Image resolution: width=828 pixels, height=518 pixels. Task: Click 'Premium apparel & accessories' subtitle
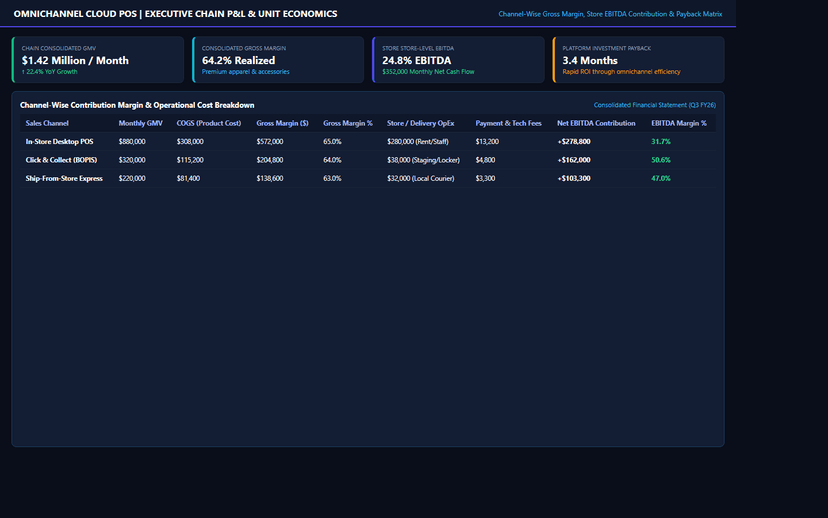[246, 72]
